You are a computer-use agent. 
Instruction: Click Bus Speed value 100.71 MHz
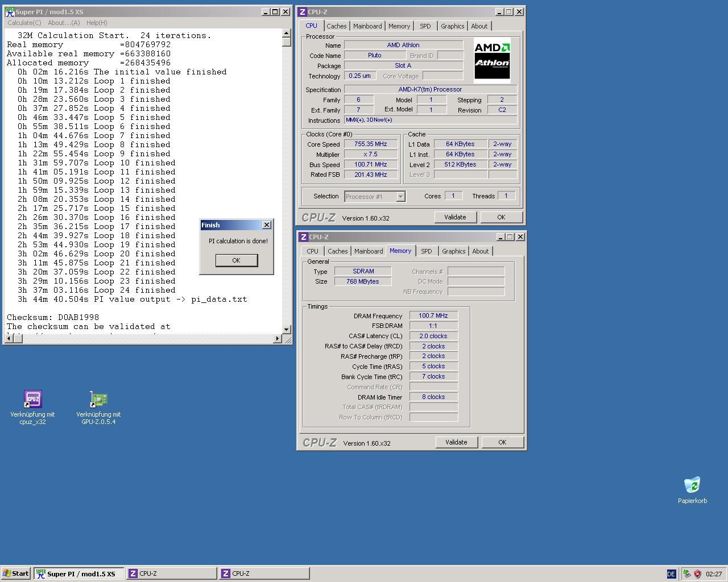click(370, 165)
